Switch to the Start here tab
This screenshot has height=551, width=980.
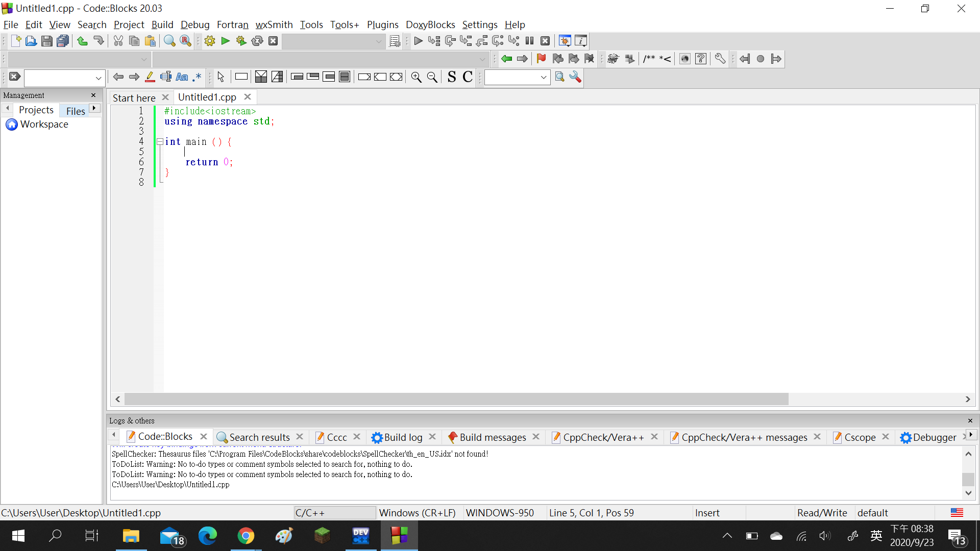134,97
